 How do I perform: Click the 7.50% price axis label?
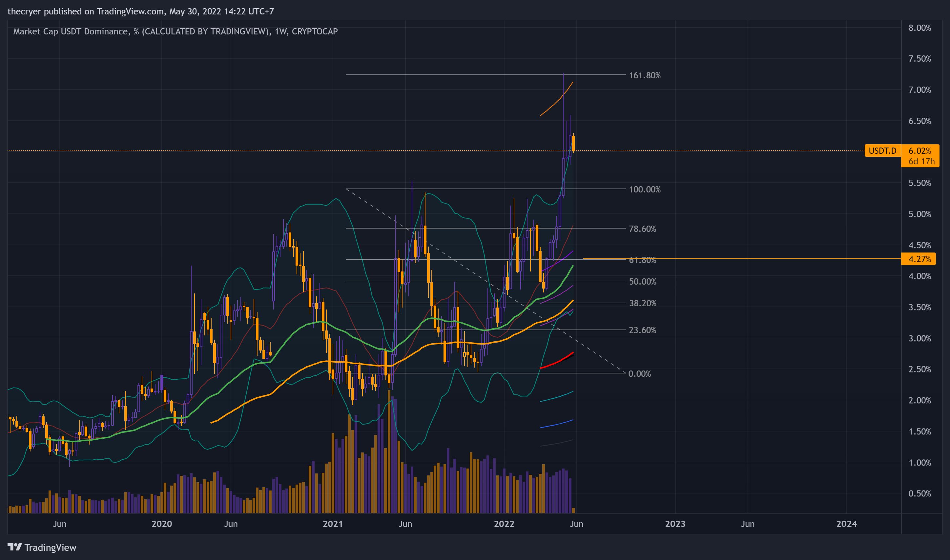[919, 59]
